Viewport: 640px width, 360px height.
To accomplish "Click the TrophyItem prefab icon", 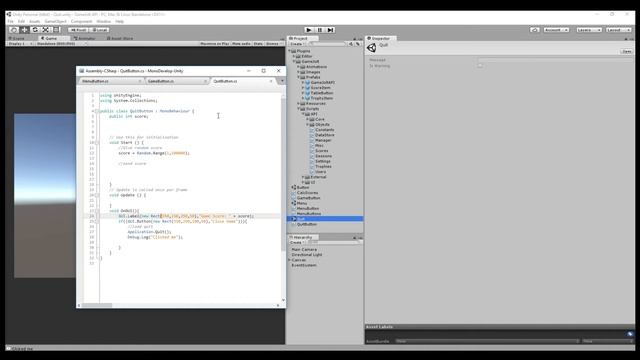I will (x=307, y=98).
